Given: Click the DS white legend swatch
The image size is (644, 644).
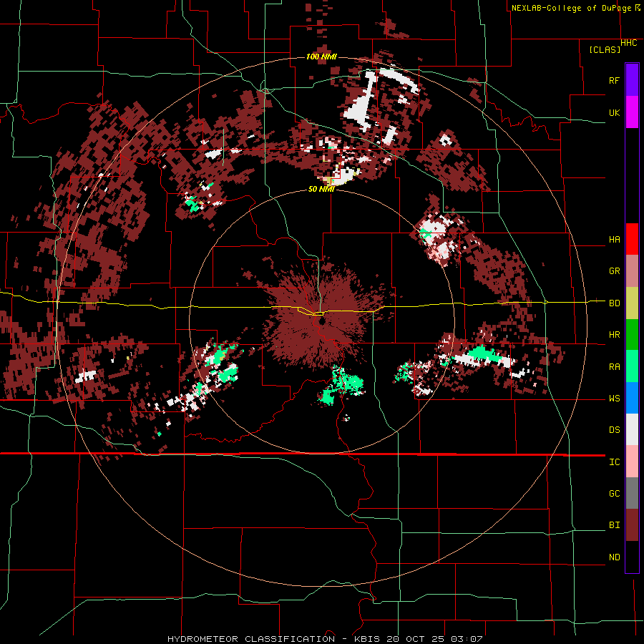Looking at the screenshot, I should [x=632, y=429].
